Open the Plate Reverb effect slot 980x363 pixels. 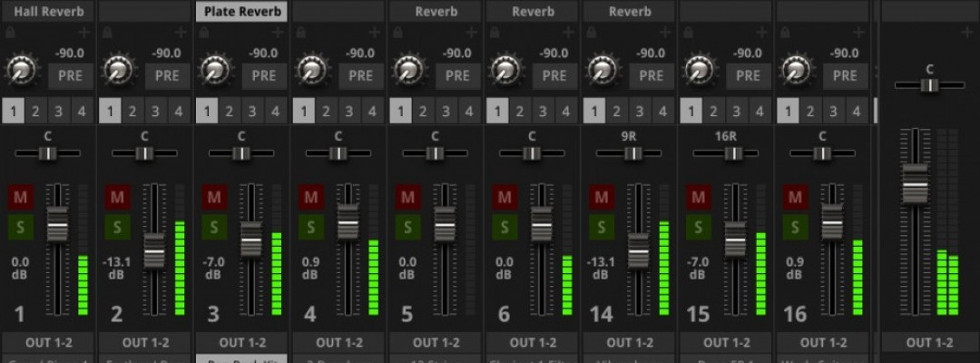click(240, 12)
